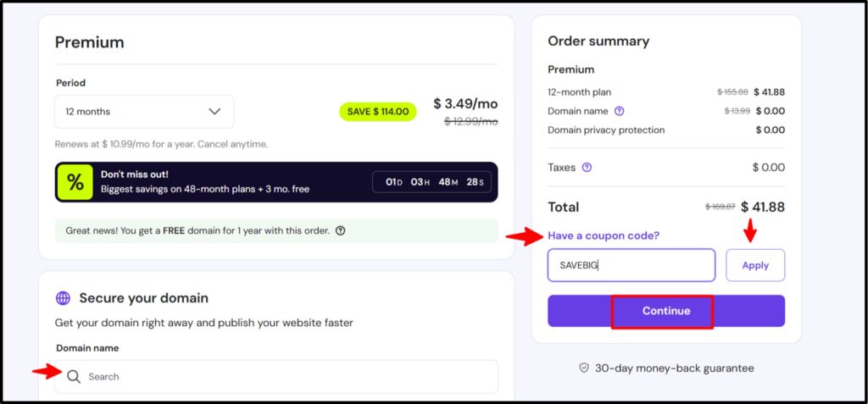Click the Domain privacy protection line item
This screenshot has width=868, height=404.
point(606,130)
